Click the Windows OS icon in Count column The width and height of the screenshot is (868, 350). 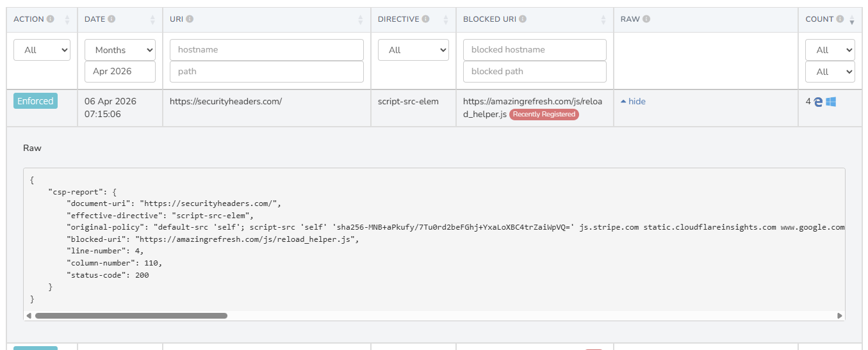pyautogui.click(x=831, y=102)
